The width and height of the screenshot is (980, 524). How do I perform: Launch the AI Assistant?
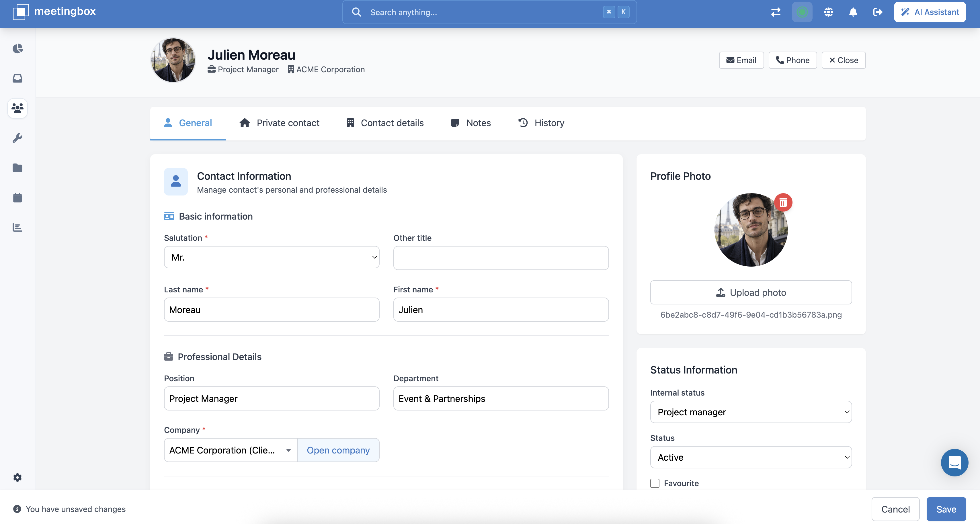[x=930, y=12]
